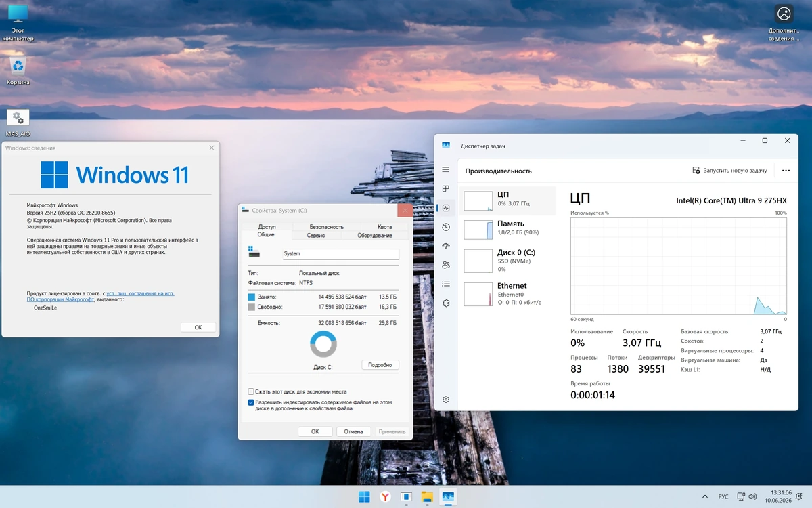The height and width of the screenshot is (508, 812).
Task: Click Отмена in the disk properties dialog
Action: coord(353,431)
